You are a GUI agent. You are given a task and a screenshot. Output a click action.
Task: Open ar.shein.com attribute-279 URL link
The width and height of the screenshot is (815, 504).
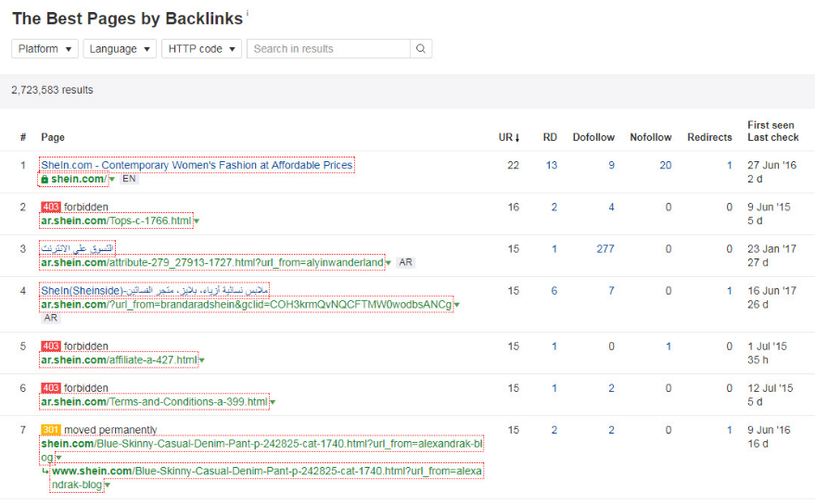(212, 262)
